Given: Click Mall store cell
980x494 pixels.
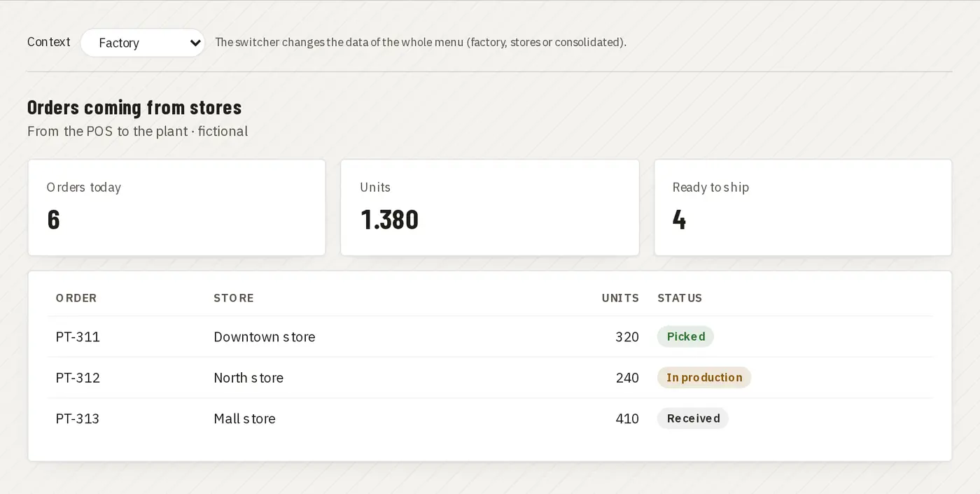Looking at the screenshot, I should [x=244, y=418].
